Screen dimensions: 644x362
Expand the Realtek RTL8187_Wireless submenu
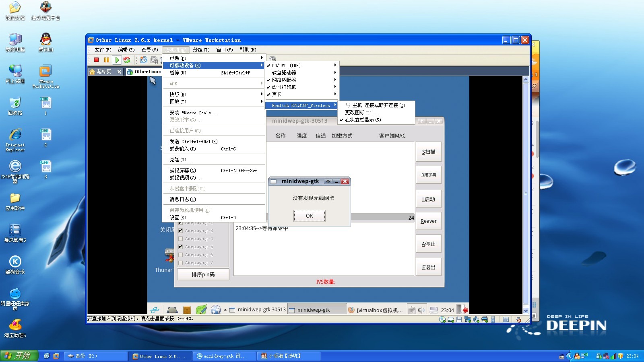coord(301,105)
